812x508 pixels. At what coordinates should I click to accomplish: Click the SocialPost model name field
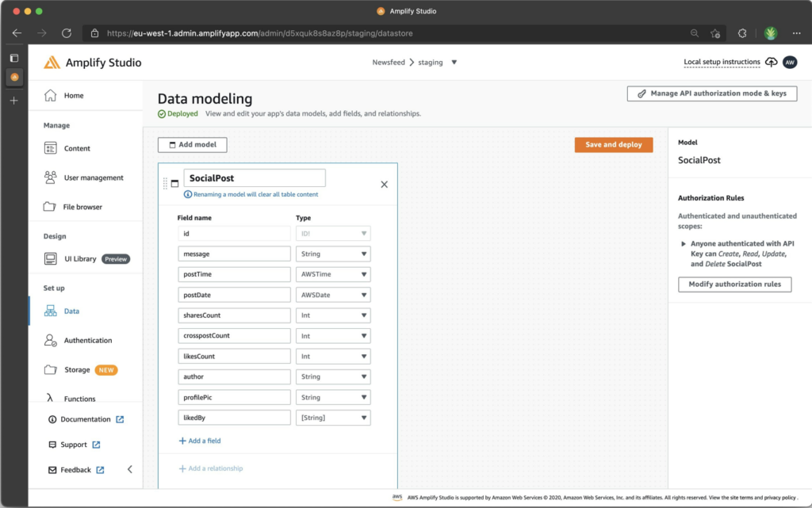pos(255,178)
